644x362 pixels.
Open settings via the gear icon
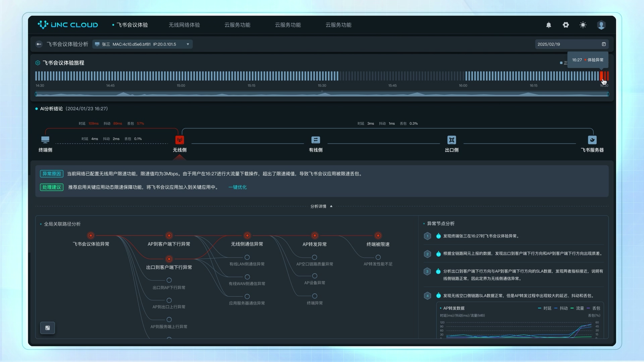(566, 25)
